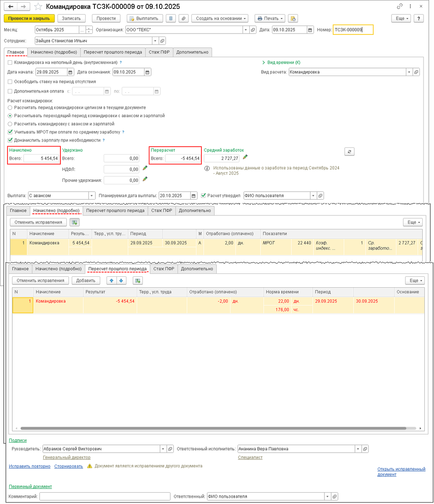The width and height of the screenshot is (434, 504).
Task: Click the Месяц stepper arrows
Action: [89, 30]
